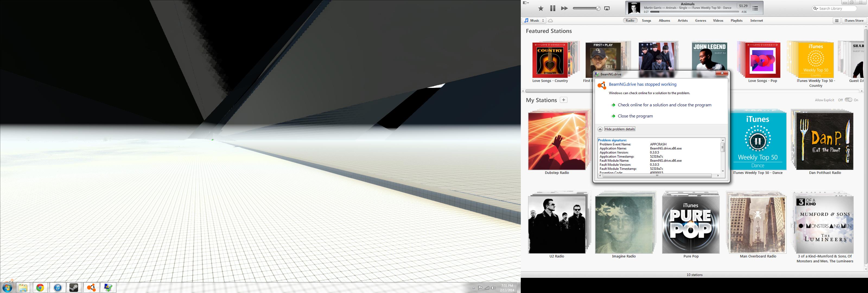The image size is (868, 293).
Task: Click the iCloud cloud icon
Action: pos(551,21)
